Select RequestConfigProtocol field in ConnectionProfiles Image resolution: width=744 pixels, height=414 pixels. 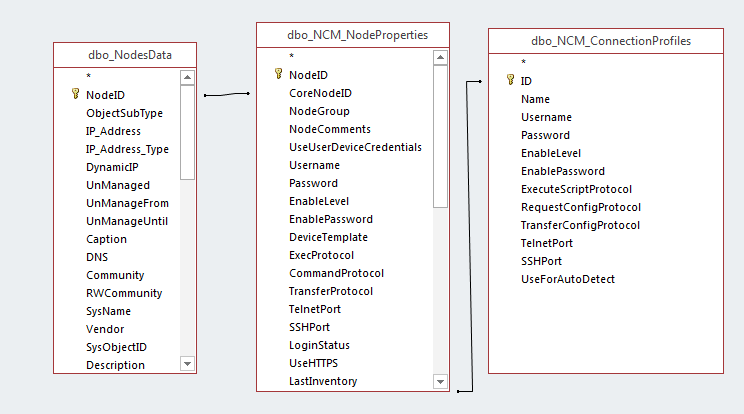pyautogui.click(x=581, y=208)
